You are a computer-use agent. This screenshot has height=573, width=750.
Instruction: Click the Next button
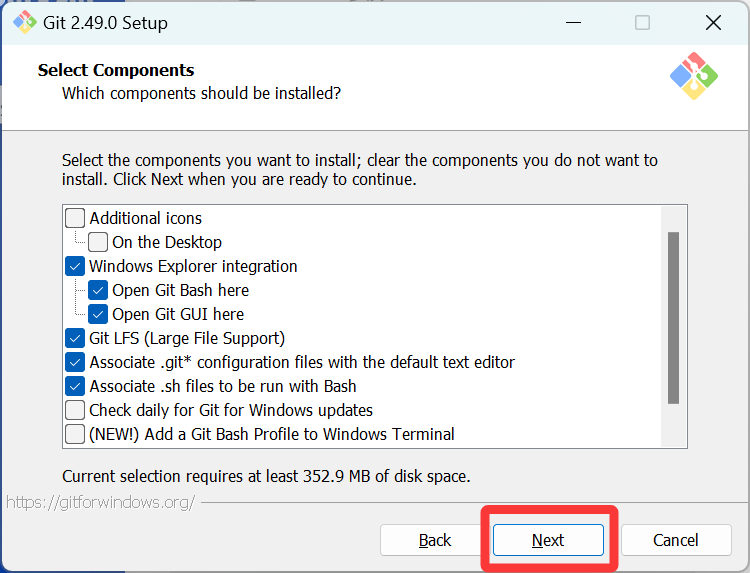(x=548, y=540)
